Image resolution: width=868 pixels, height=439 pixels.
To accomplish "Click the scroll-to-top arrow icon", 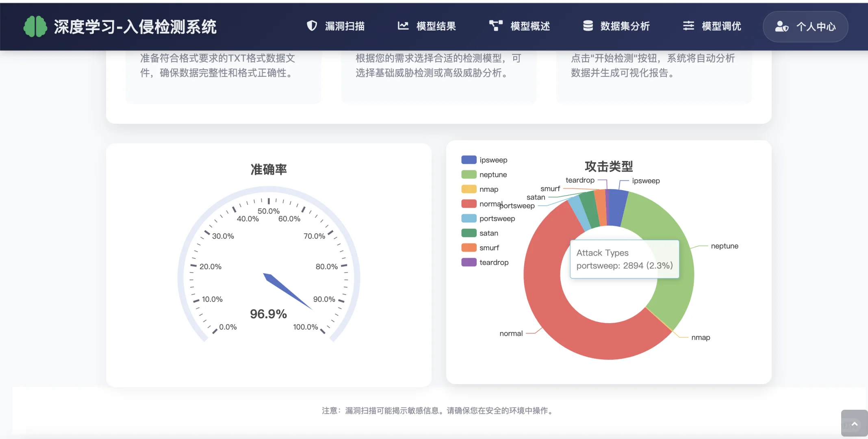I will pos(853,423).
